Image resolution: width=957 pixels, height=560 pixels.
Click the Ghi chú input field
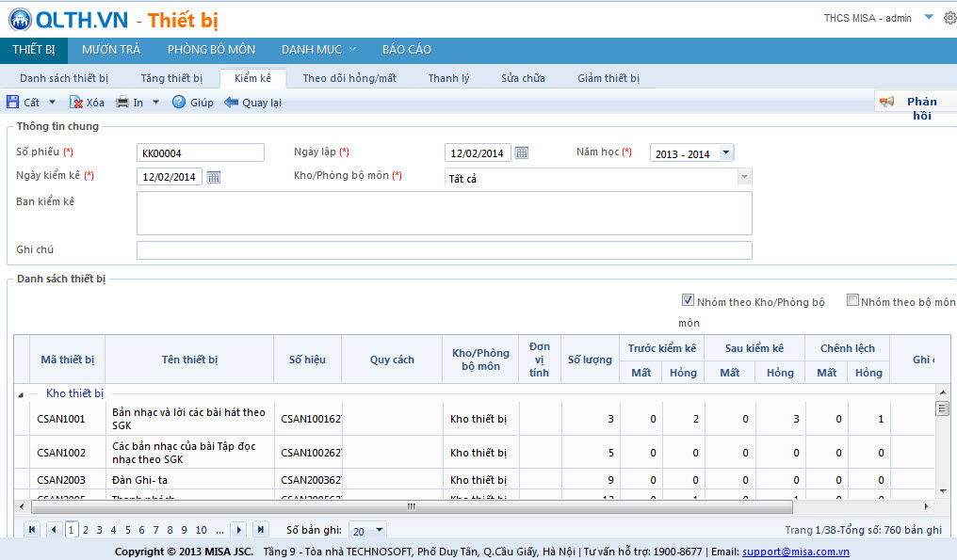coord(444,250)
